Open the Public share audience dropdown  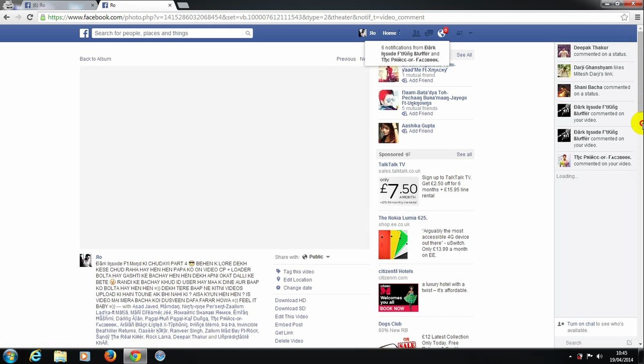(x=316, y=257)
